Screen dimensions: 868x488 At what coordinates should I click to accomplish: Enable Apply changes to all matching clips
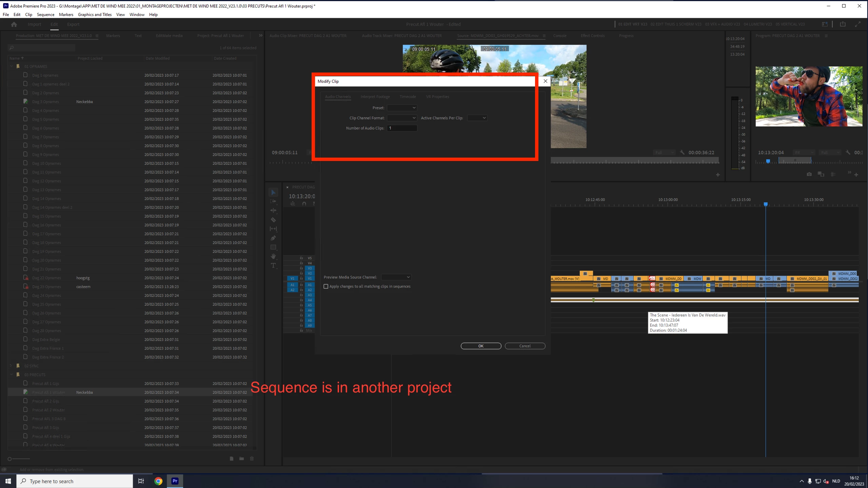[326, 286]
